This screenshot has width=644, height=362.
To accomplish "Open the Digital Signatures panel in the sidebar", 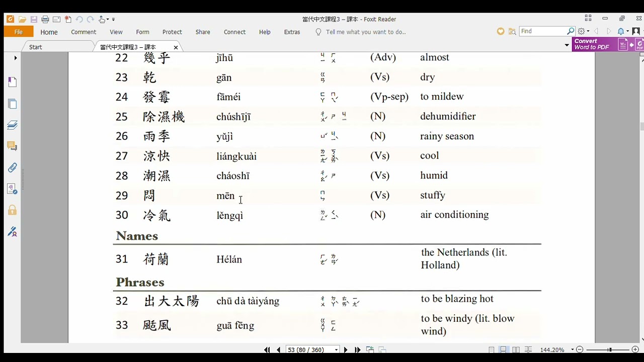I will (13, 189).
